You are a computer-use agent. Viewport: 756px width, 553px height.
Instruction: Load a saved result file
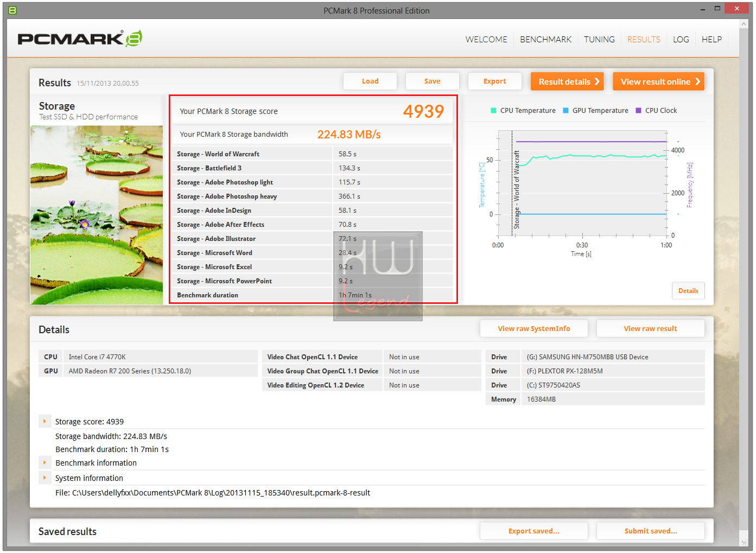coord(370,81)
